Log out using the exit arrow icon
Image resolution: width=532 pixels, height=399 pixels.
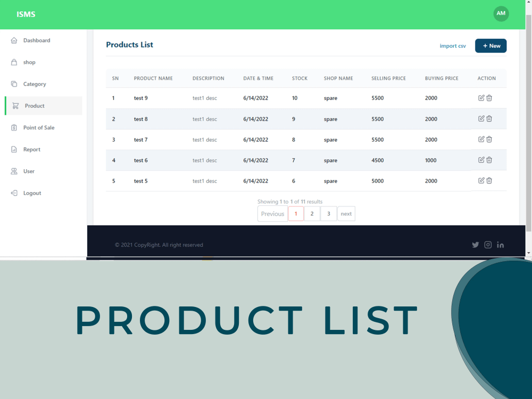pos(14,193)
